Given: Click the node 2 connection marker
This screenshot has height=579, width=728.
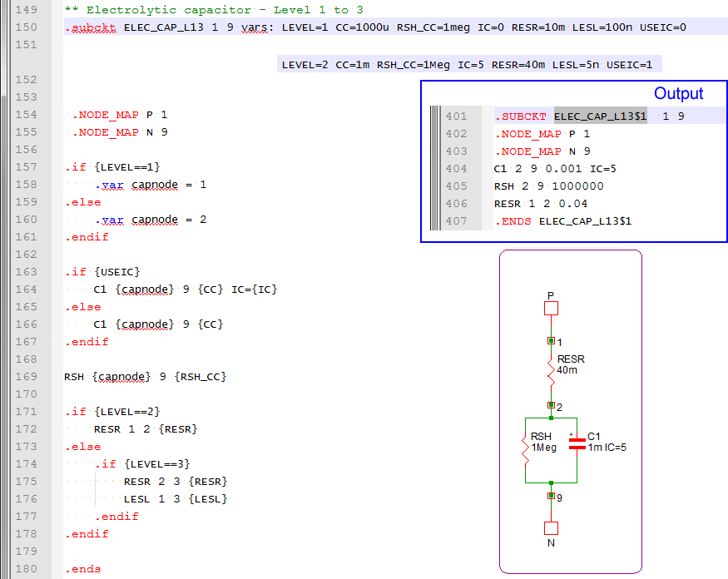Looking at the screenshot, I should point(550,405).
